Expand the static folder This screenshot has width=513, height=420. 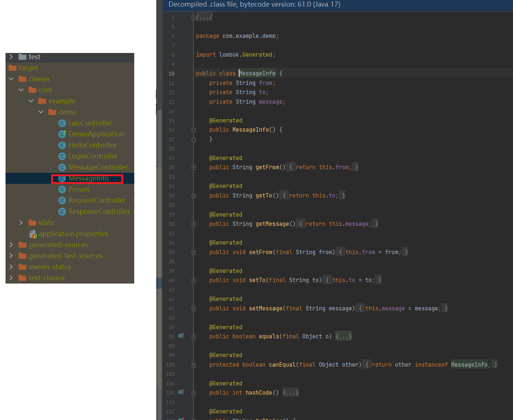pos(21,223)
